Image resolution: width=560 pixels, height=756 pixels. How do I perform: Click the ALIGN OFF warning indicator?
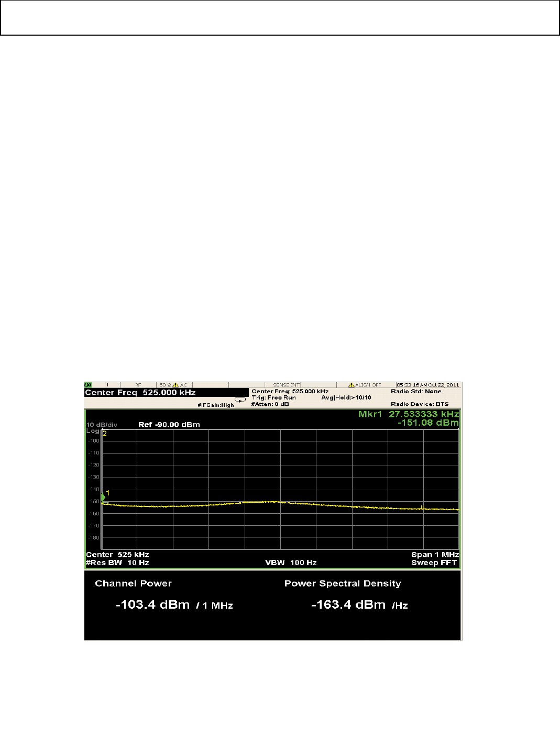click(365, 385)
